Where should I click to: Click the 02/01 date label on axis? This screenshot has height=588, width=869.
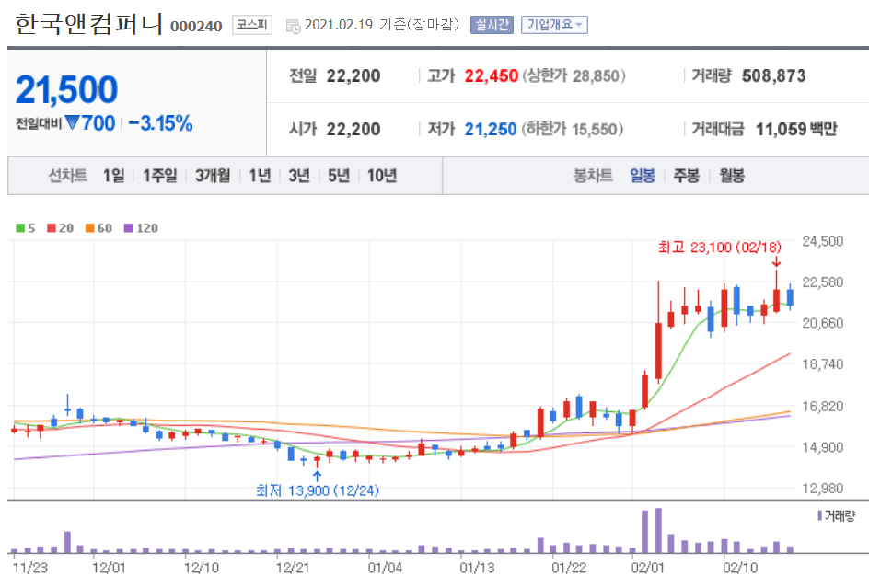647,568
